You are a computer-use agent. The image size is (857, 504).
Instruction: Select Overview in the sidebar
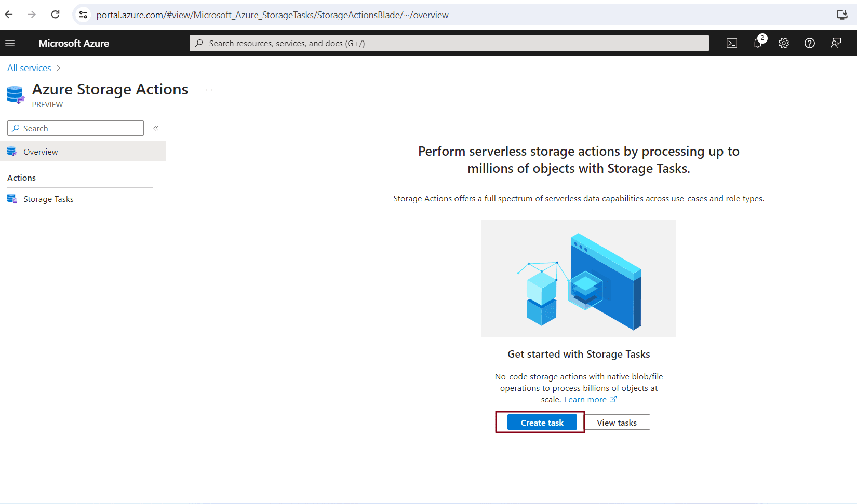point(83,152)
